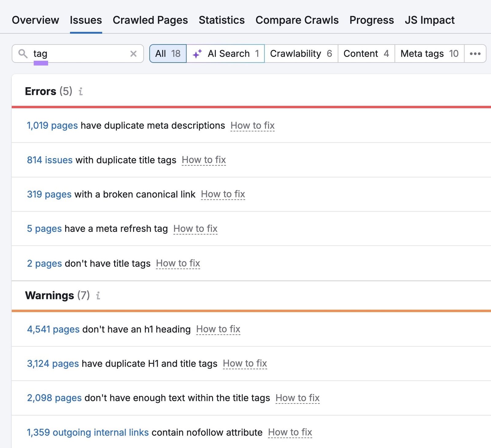The height and width of the screenshot is (448, 491).
Task: Show How to fix for short title text
Action: click(298, 398)
